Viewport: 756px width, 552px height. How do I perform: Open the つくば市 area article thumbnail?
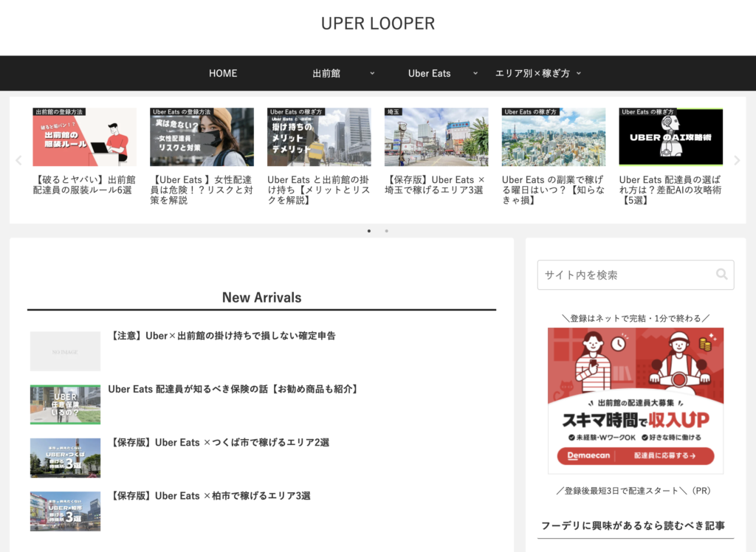[x=65, y=458]
